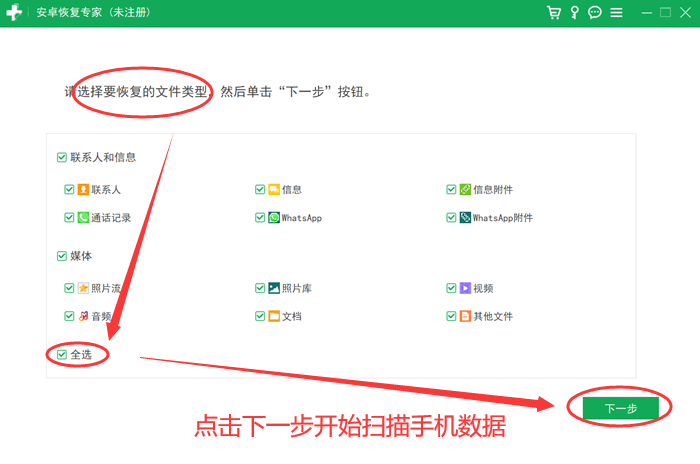
Task: Uncheck the 信息 messages checkbox
Action: tap(260, 189)
